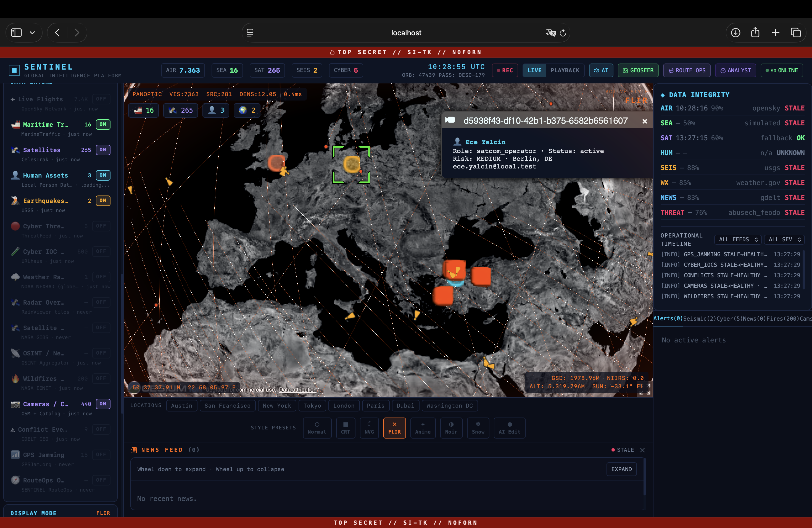Select the FLIR style preset
The width and height of the screenshot is (812, 528).
394,428
